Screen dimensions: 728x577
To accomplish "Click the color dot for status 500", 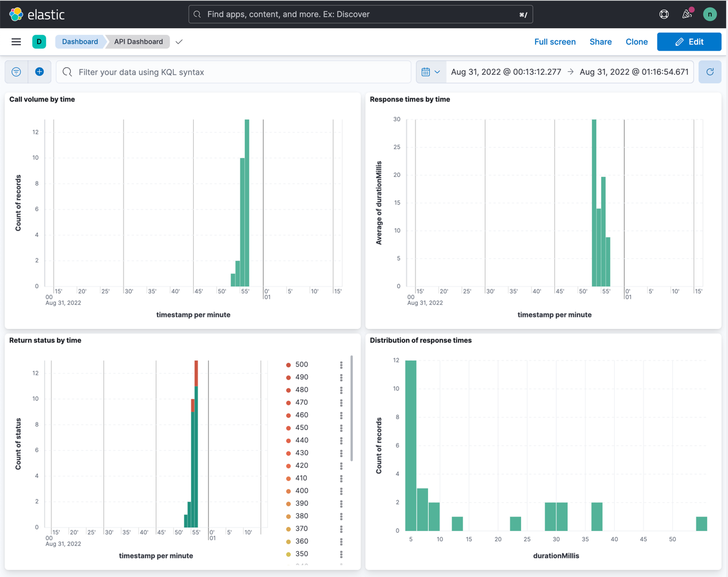I will [288, 365].
